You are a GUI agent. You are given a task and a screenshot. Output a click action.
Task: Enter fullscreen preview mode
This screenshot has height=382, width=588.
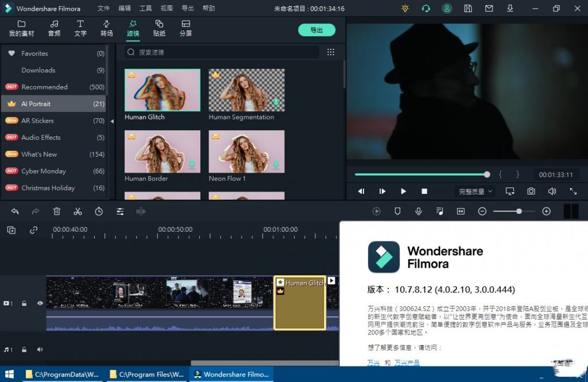(x=573, y=192)
